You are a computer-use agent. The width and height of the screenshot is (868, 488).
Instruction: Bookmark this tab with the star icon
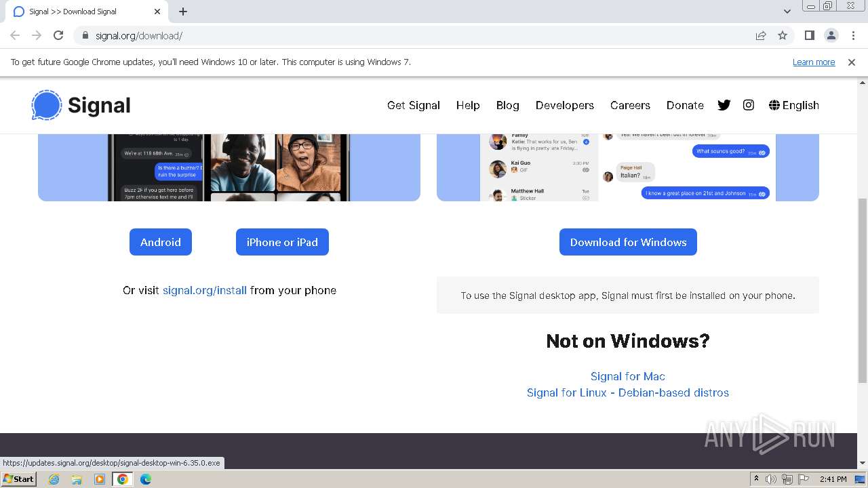pyautogui.click(x=783, y=35)
